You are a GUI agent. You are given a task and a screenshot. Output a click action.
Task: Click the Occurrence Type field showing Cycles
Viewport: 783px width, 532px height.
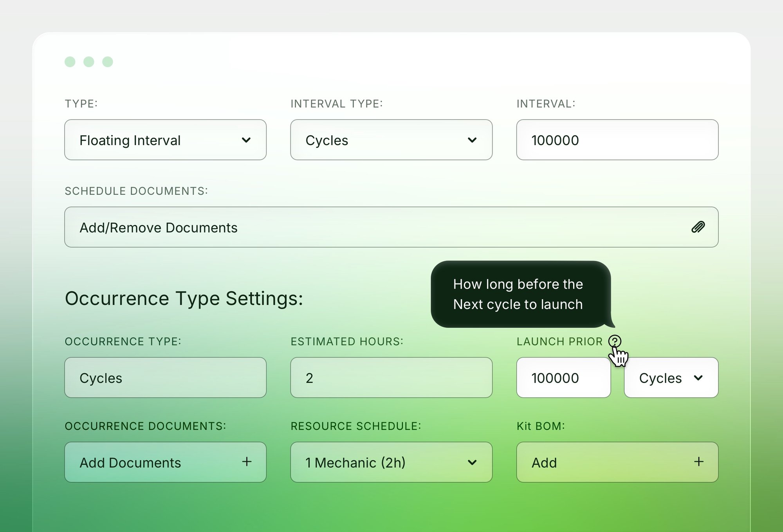165,377
